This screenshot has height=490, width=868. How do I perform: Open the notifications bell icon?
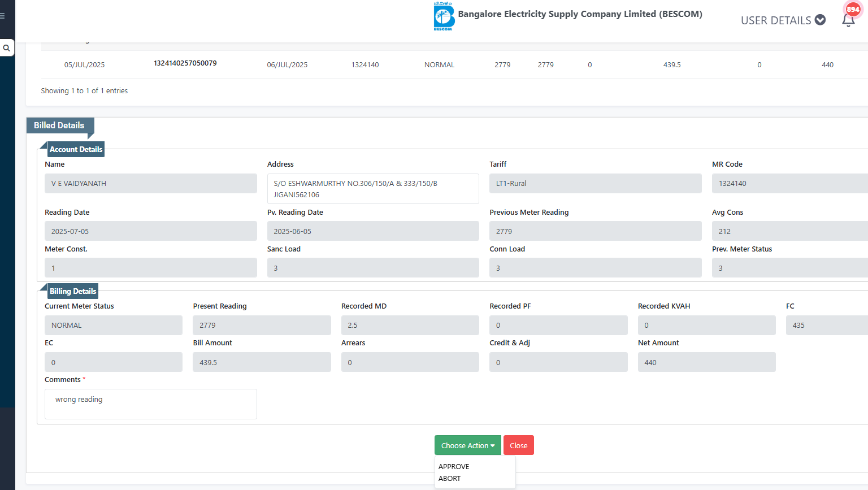coord(848,20)
